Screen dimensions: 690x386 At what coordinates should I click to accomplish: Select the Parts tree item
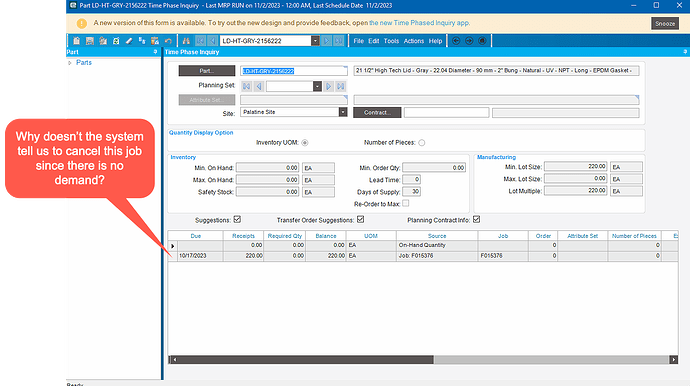84,62
